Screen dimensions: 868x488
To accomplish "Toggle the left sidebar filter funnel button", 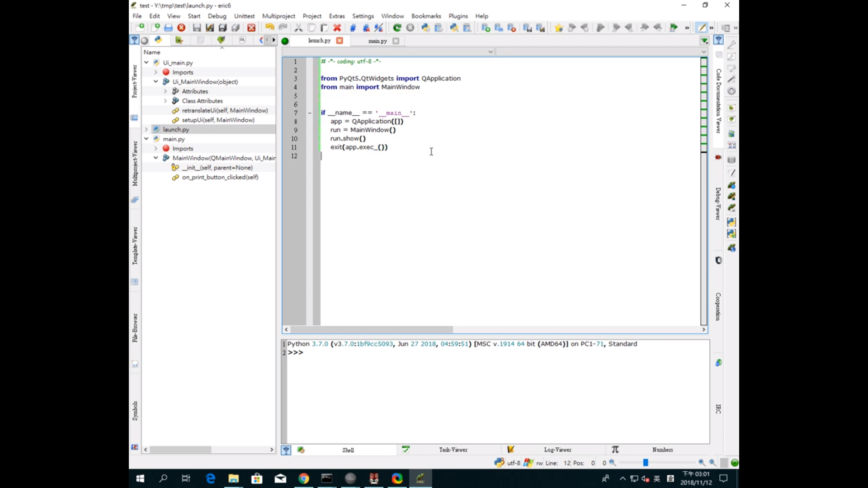I will coord(134,40).
